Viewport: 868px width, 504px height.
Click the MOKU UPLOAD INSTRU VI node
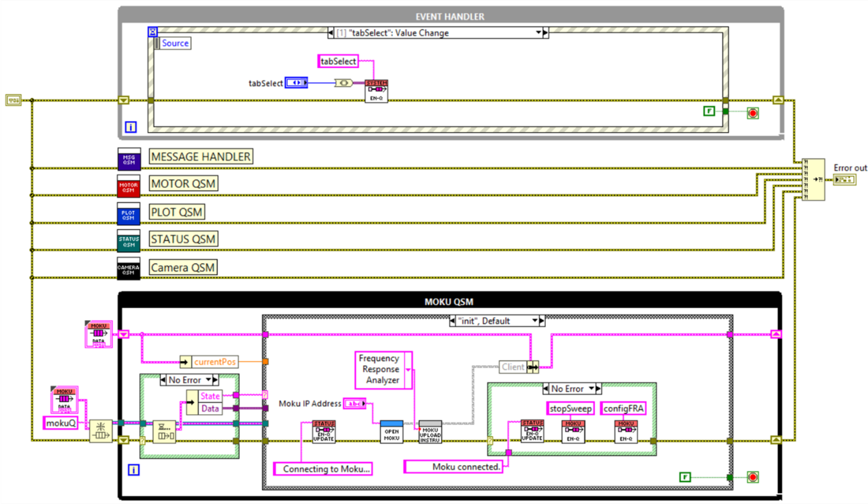pyautogui.click(x=430, y=432)
